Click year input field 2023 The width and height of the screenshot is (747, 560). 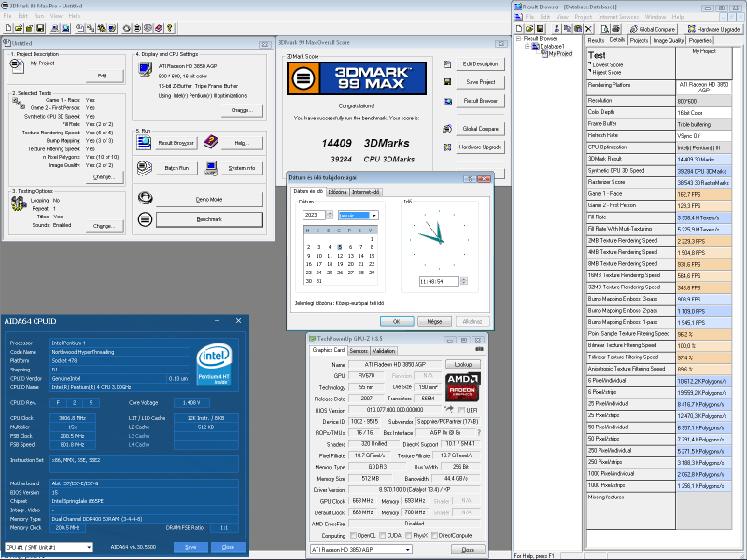coord(314,215)
